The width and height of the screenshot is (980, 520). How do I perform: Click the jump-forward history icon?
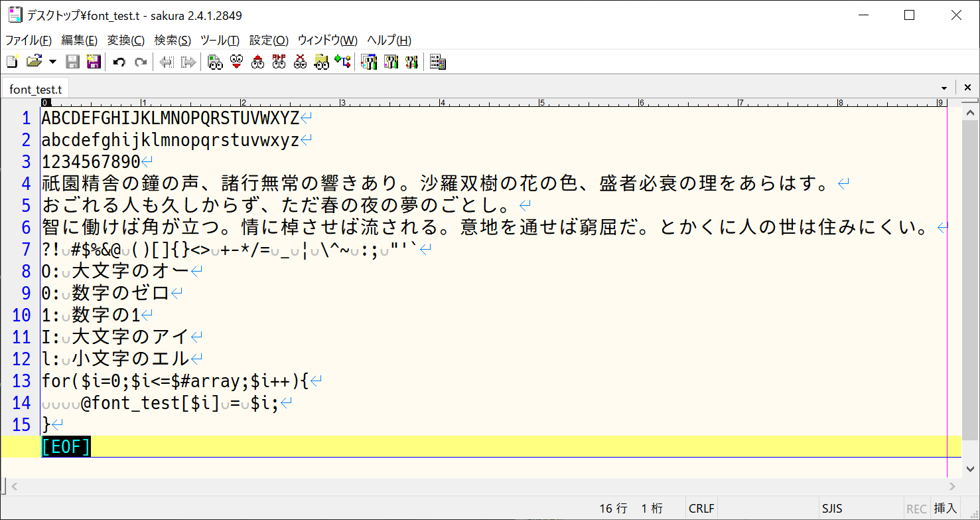coord(188,62)
